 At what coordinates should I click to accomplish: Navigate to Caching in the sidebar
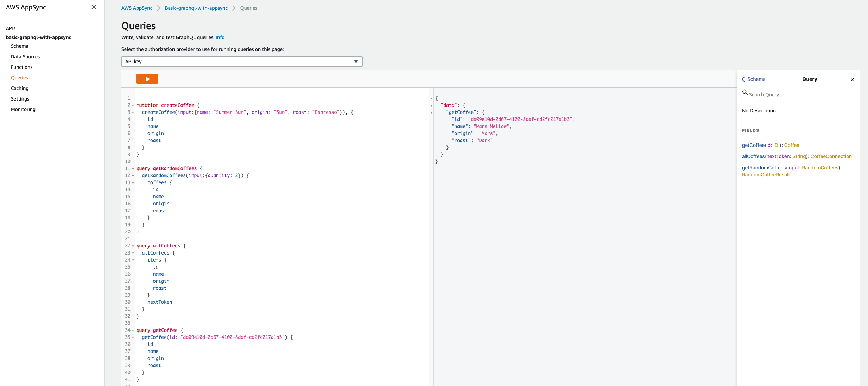(x=20, y=88)
